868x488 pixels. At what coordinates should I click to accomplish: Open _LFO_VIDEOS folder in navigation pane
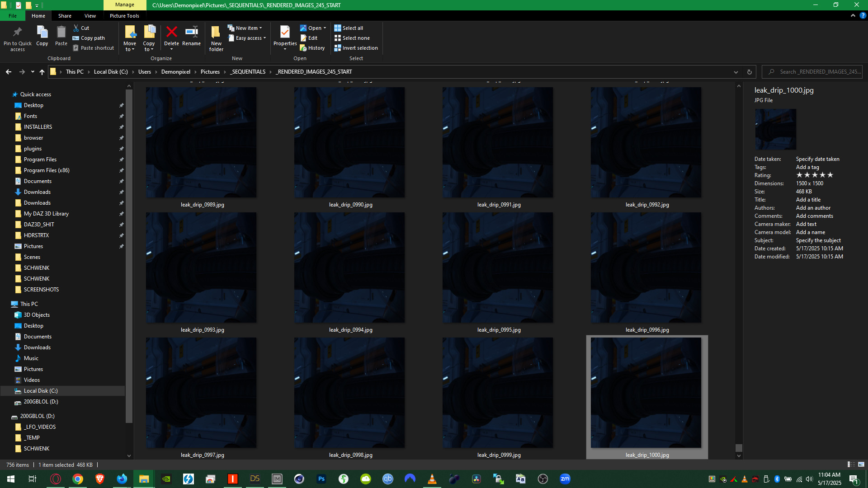tap(40, 427)
